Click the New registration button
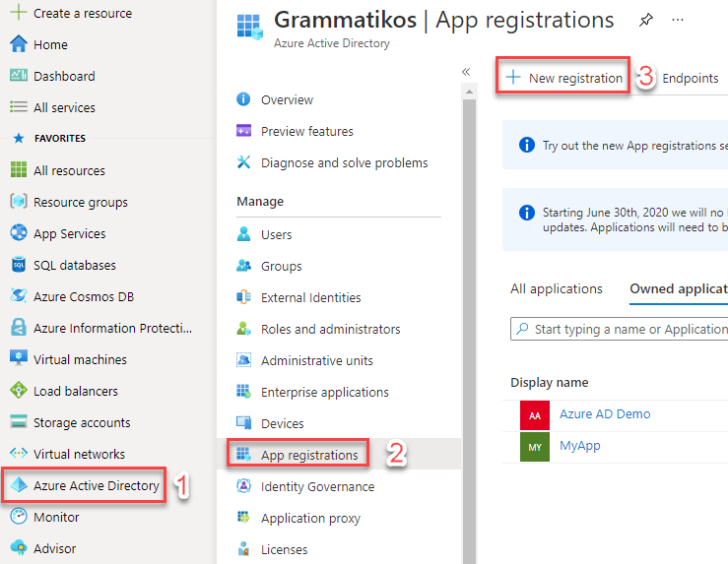 click(x=563, y=77)
